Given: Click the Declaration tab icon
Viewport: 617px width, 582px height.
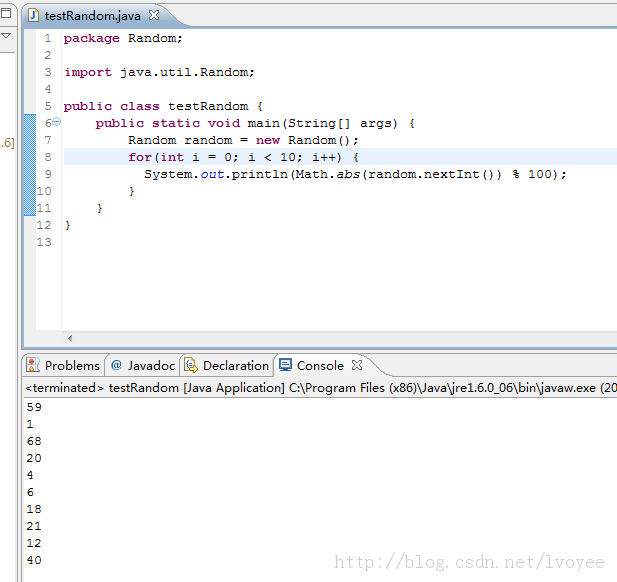Looking at the screenshot, I should point(190,365).
